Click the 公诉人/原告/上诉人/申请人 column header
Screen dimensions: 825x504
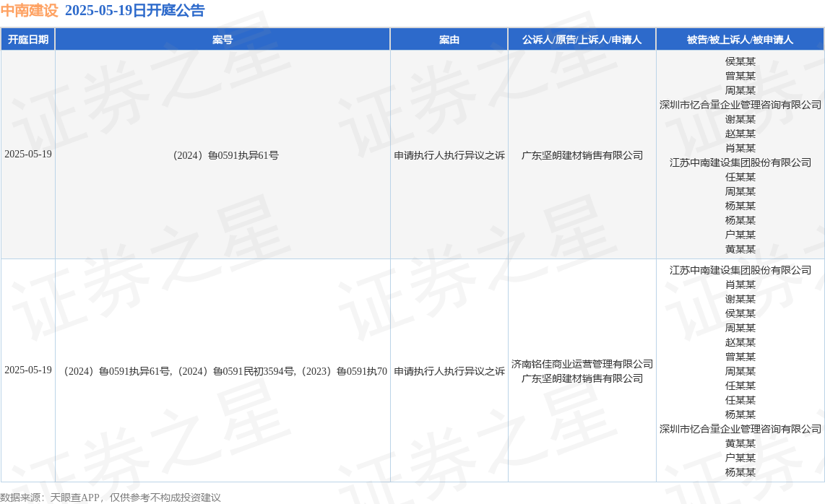(x=582, y=40)
